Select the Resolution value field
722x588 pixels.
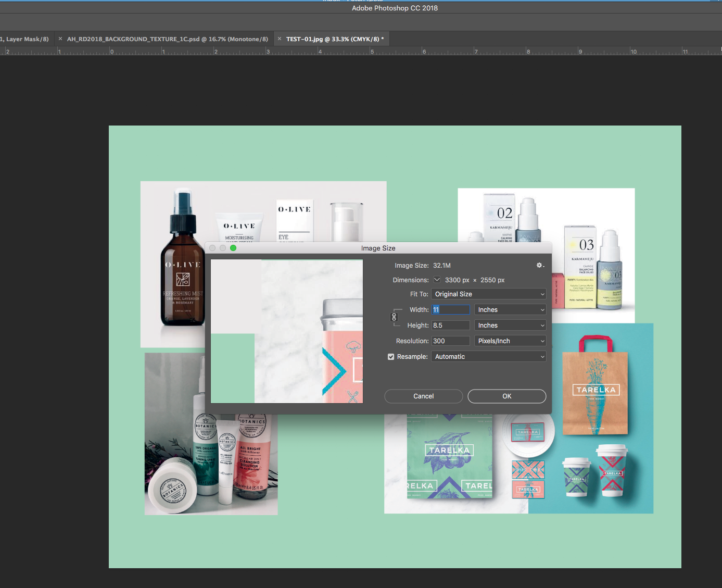pos(450,341)
